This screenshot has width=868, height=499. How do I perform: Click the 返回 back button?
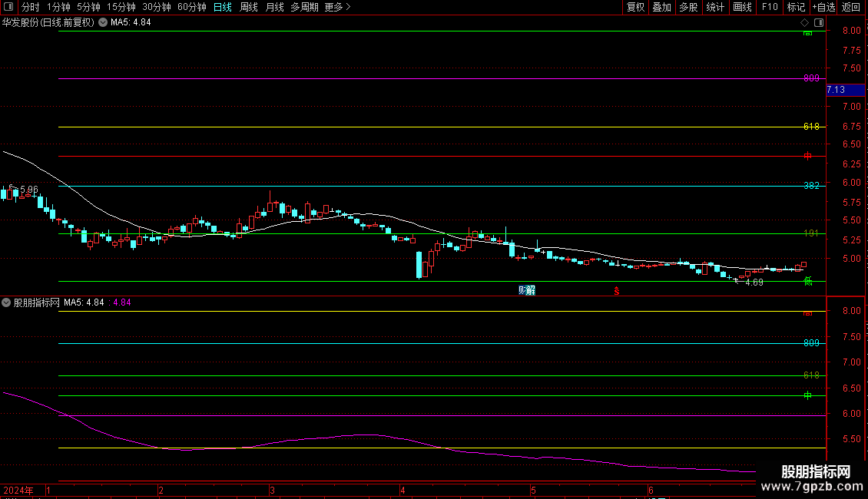pyautogui.click(x=851, y=7)
